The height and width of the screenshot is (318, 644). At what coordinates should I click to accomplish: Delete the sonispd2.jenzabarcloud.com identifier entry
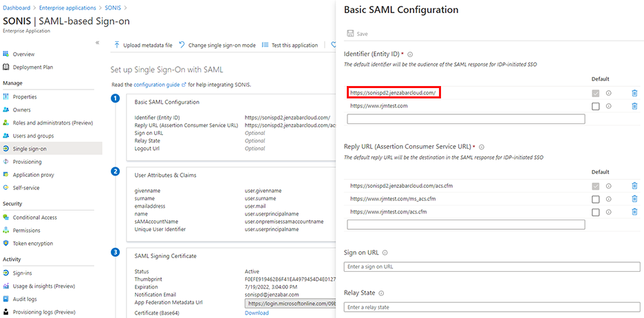[634, 93]
